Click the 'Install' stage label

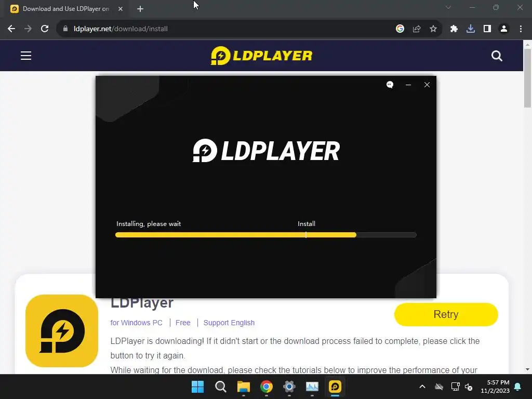pos(307,223)
